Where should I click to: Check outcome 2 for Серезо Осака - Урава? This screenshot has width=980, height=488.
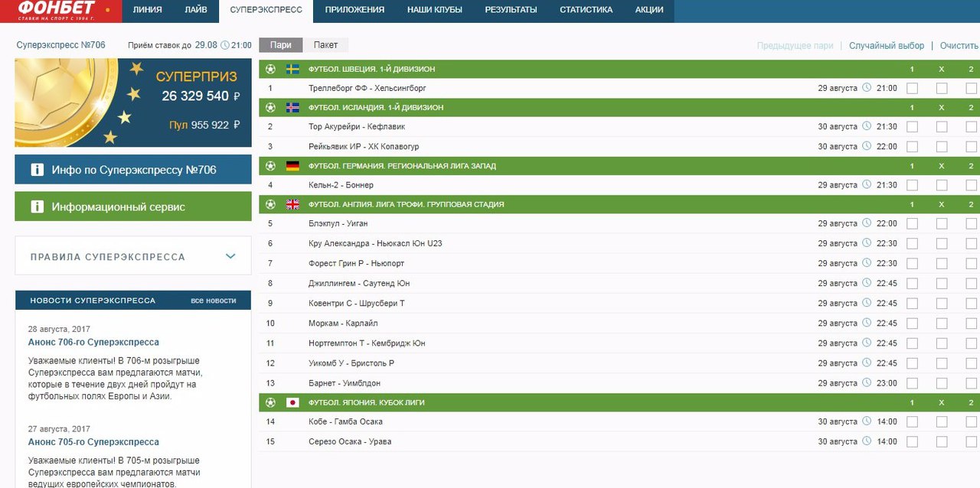pyautogui.click(x=971, y=441)
